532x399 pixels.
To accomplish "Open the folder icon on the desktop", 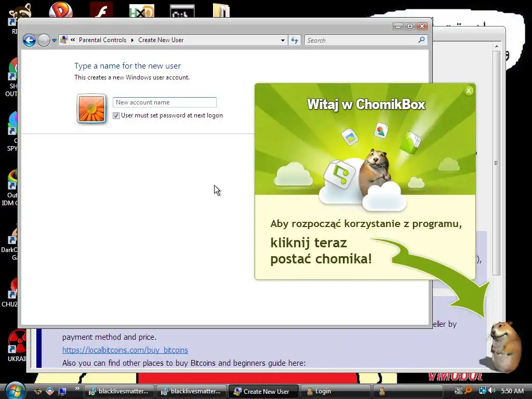I will click(221, 9).
